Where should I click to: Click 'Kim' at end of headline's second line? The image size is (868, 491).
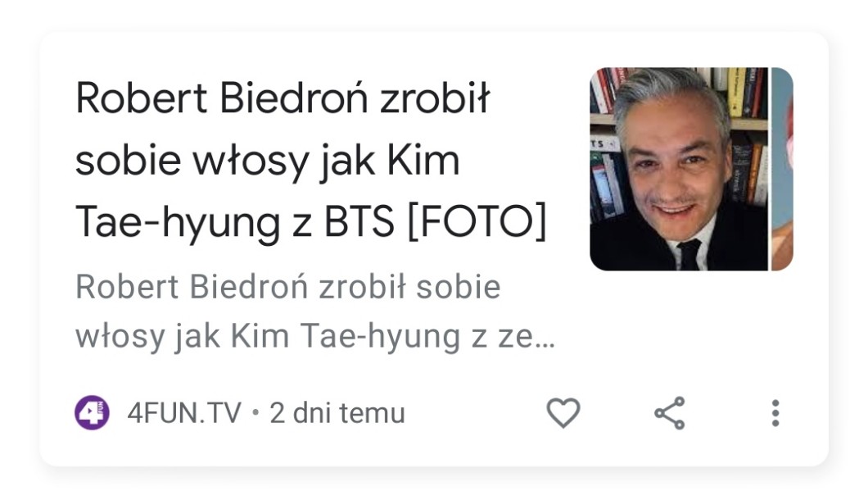[x=423, y=161]
